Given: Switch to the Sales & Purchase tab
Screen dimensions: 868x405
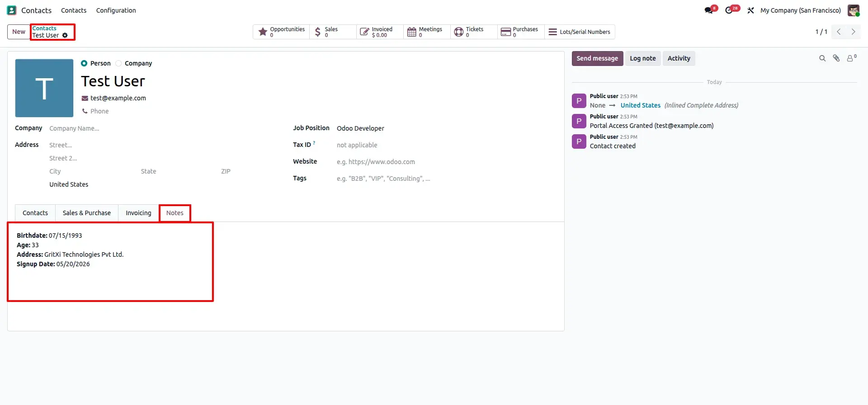Looking at the screenshot, I should pyautogui.click(x=87, y=213).
